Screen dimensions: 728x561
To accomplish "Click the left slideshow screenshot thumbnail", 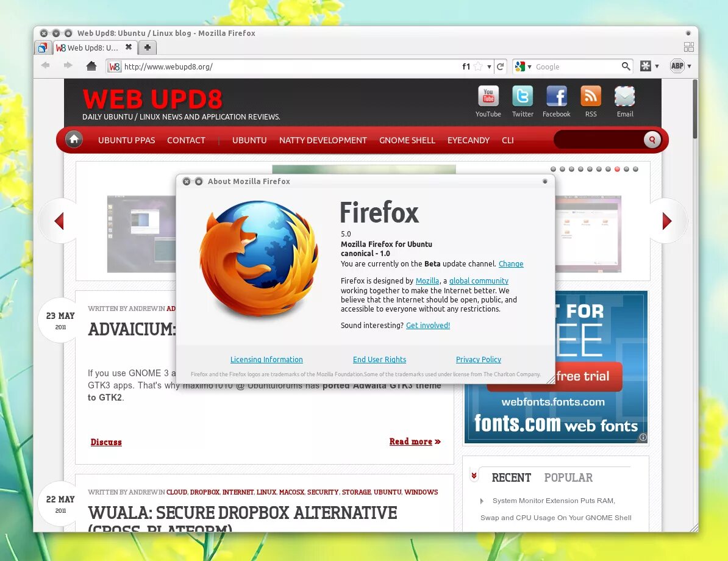I will pos(141,234).
